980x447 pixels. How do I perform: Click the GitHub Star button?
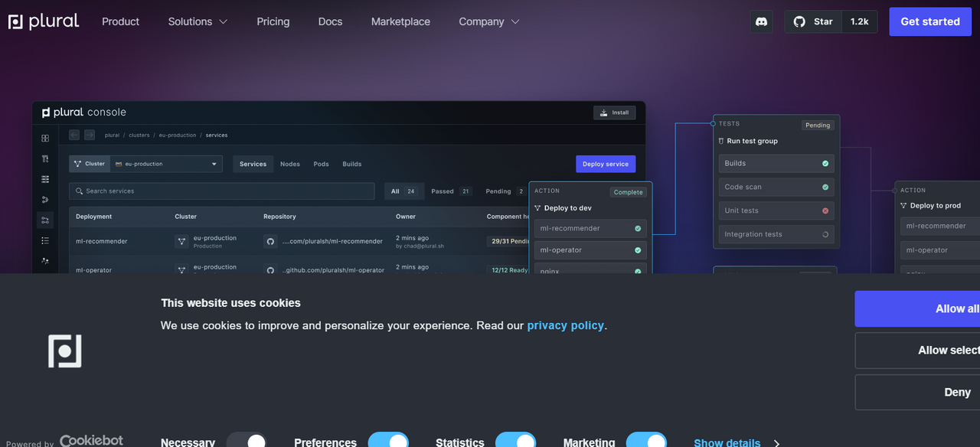tap(812, 21)
